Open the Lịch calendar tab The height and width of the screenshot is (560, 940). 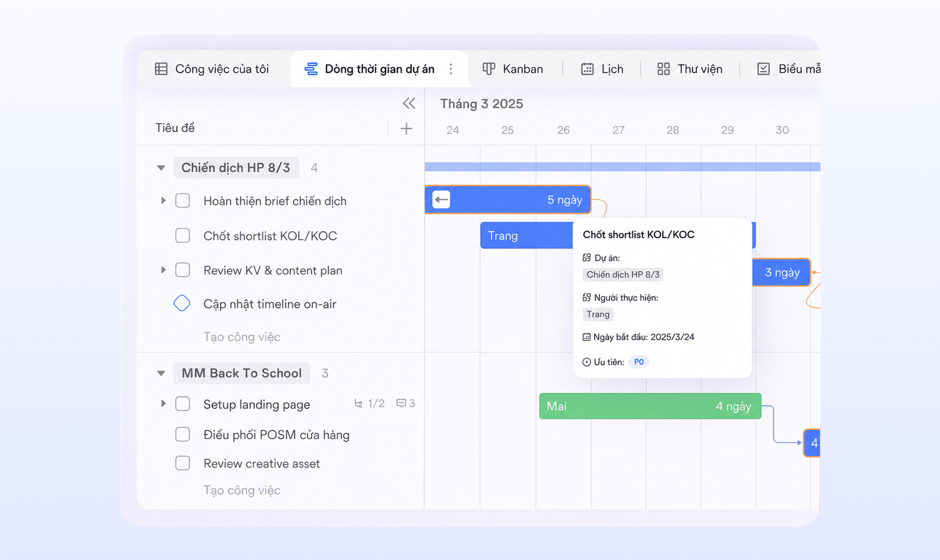(x=602, y=69)
